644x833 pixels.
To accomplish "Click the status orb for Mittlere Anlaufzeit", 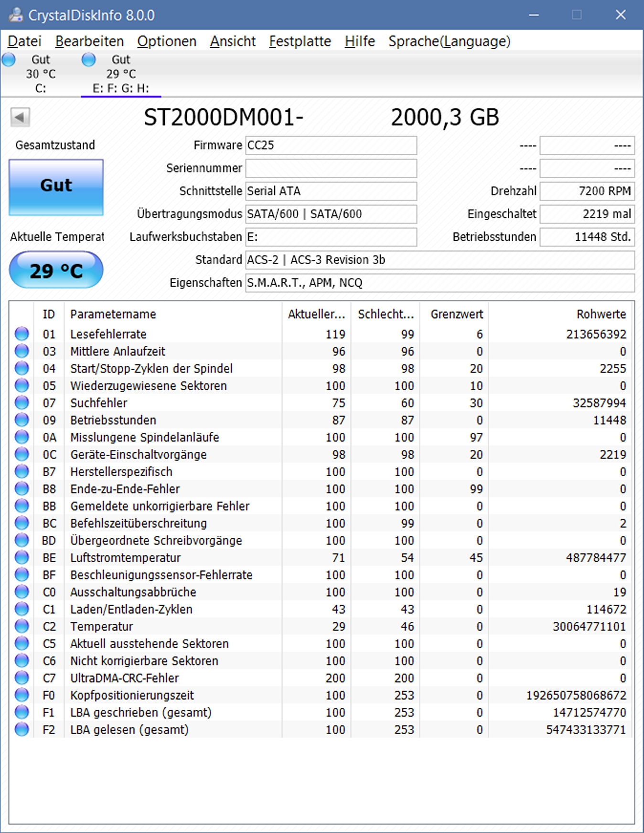I will point(21,351).
